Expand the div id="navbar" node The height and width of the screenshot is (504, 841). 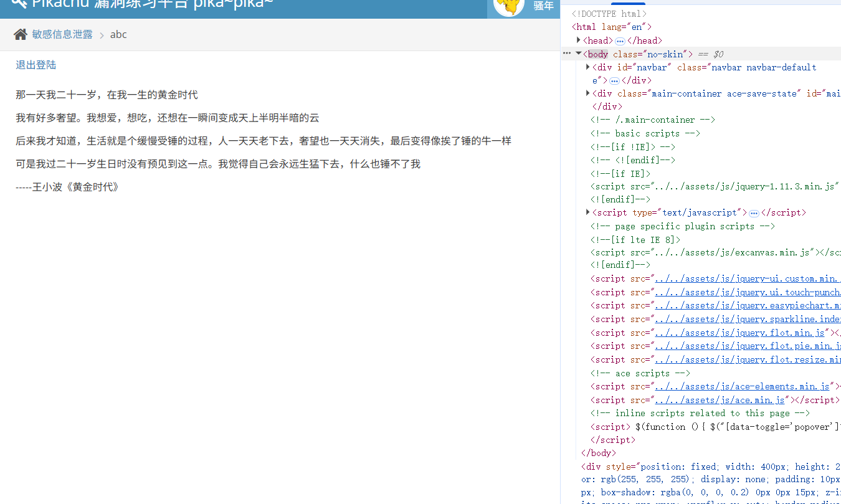coord(588,67)
